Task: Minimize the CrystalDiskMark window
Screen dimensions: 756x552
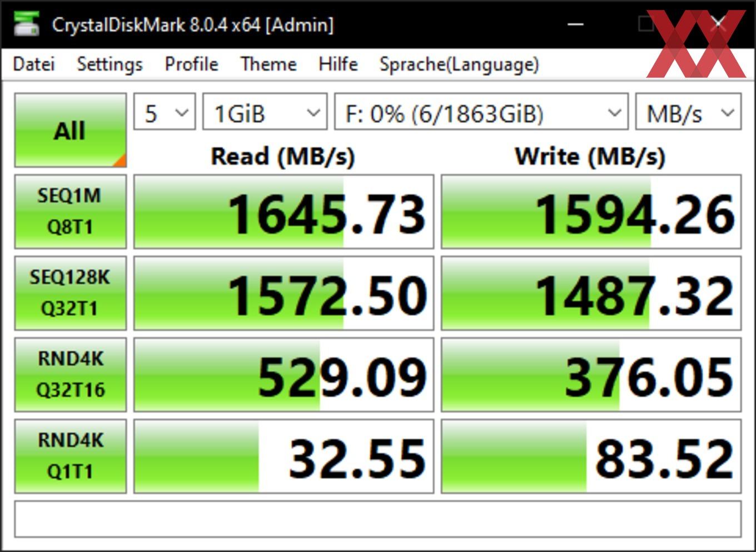Action: (x=575, y=24)
